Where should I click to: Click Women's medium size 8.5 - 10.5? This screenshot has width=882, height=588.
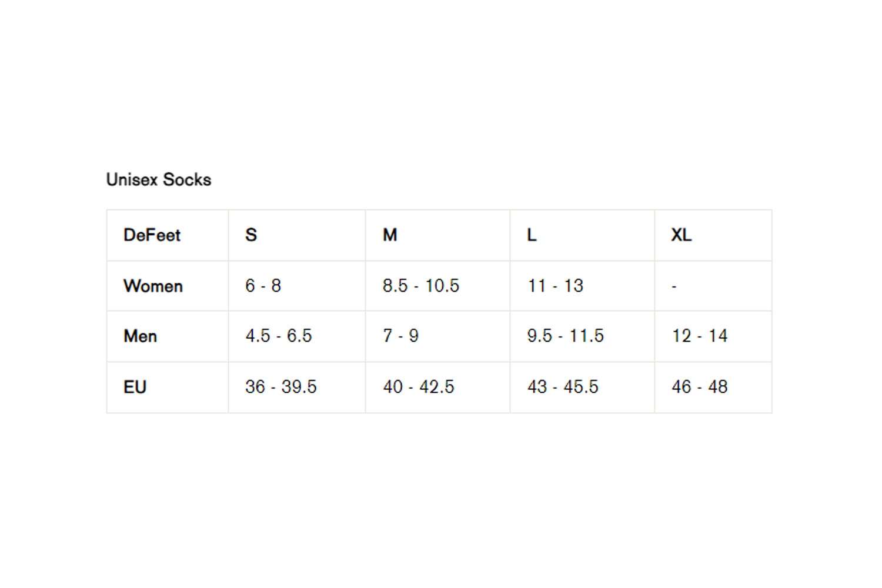click(421, 286)
